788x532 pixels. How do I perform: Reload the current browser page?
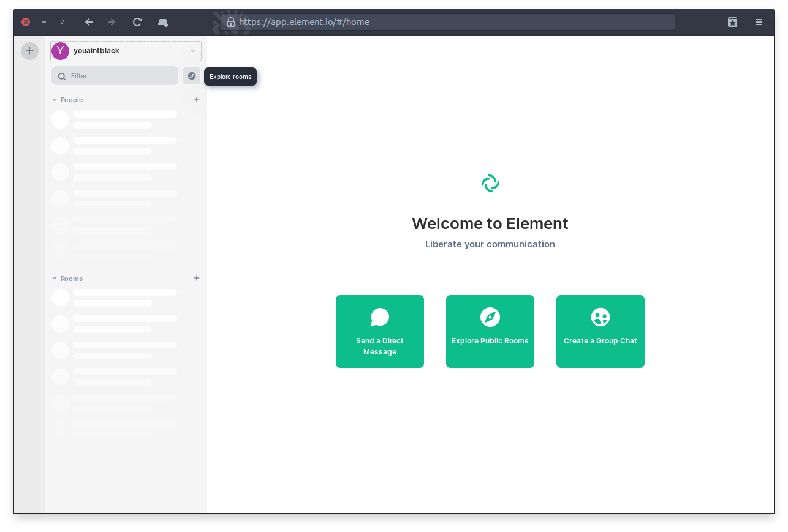coord(137,22)
